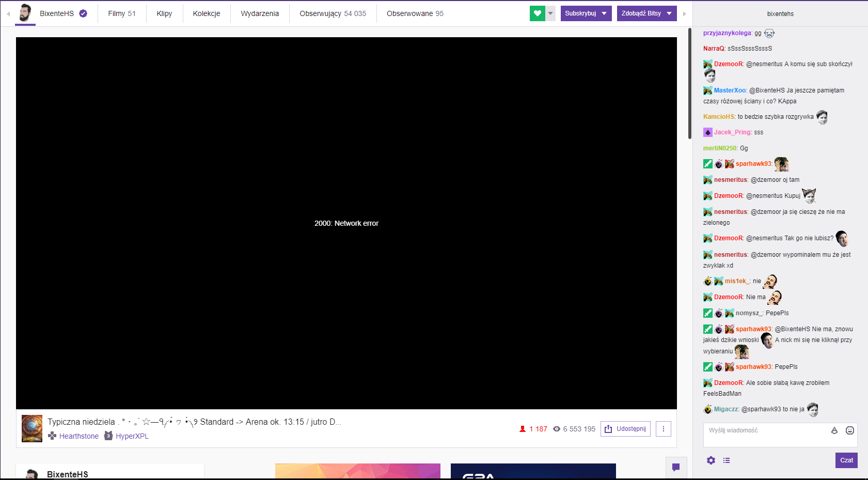The width and height of the screenshot is (868, 480).
Task: Expand the Zdobądź Bitsy menu
Action: [646, 13]
